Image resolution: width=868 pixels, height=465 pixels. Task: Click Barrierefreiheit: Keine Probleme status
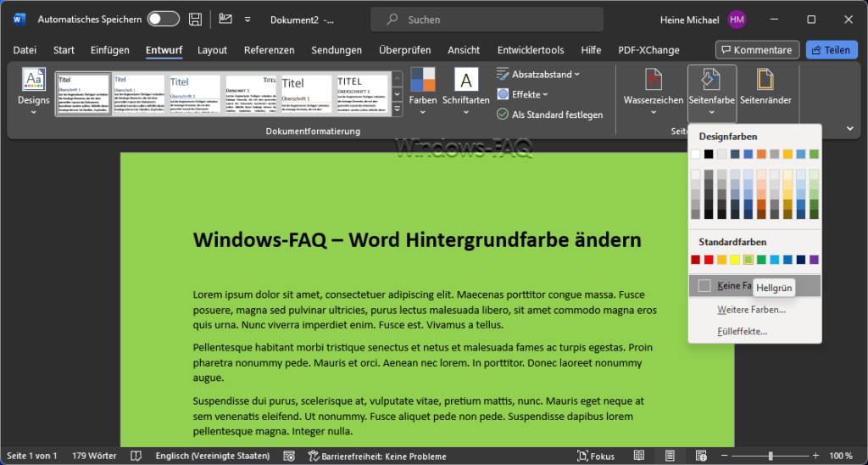(377, 457)
